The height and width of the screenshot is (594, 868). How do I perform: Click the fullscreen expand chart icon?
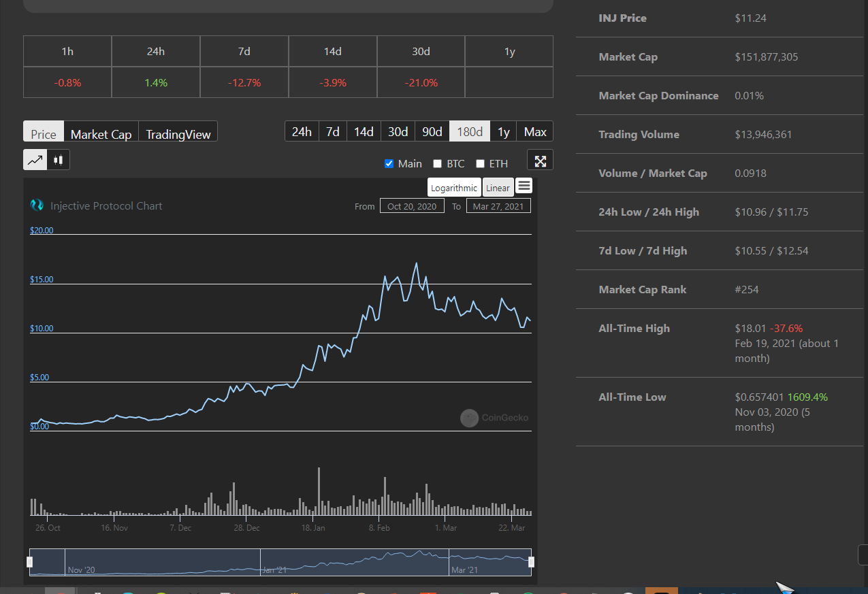tap(540, 161)
